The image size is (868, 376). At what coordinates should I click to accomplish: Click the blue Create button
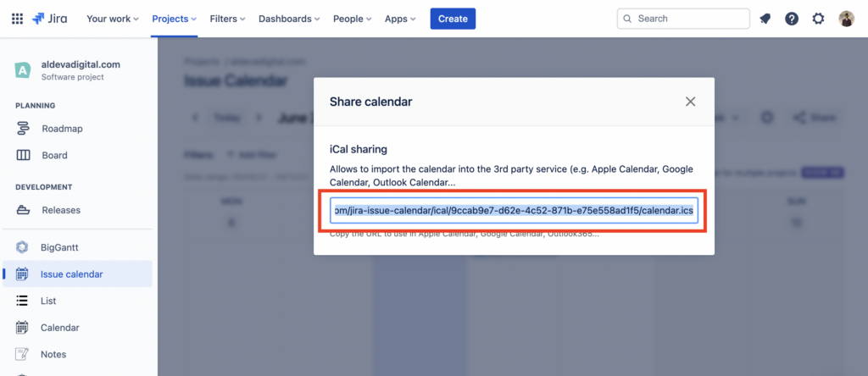453,19
